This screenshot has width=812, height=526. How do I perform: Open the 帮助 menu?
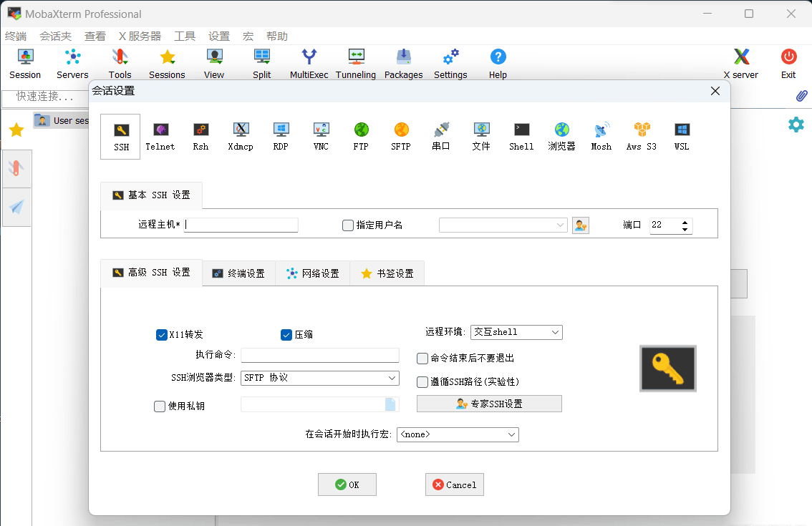(x=277, y=36)
